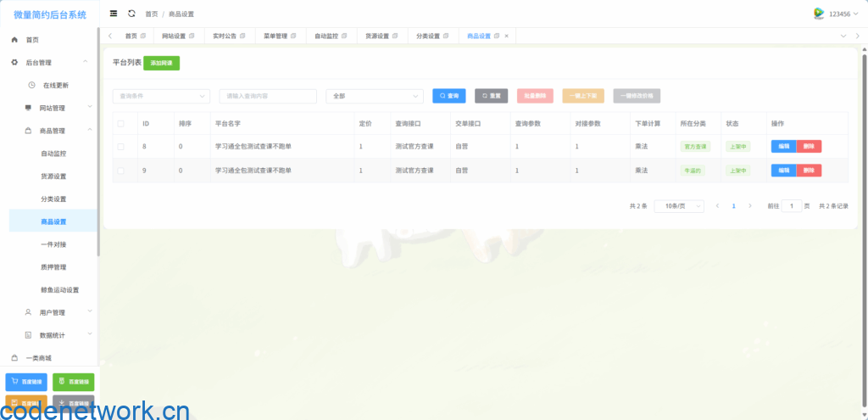The image size is (868, 420).
Task: Click the blue shopping cart 百度链接 button
Action: coord(26,382)
